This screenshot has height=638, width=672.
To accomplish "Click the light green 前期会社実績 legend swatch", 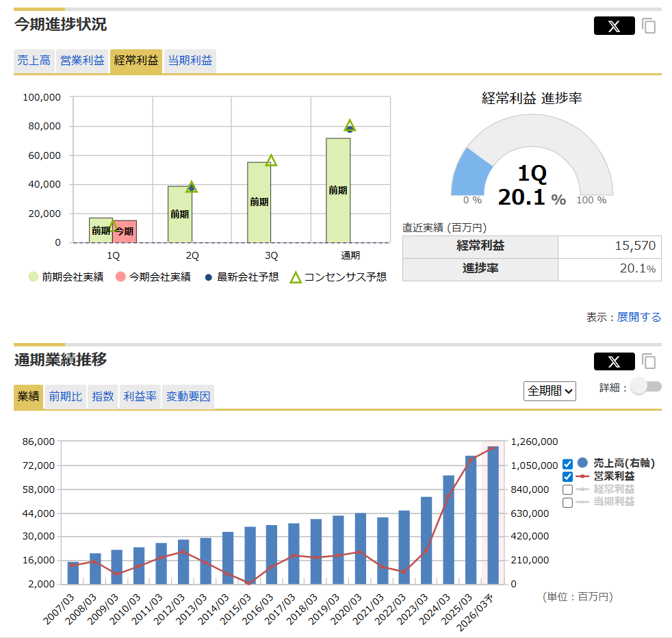I will pos(33,277).
